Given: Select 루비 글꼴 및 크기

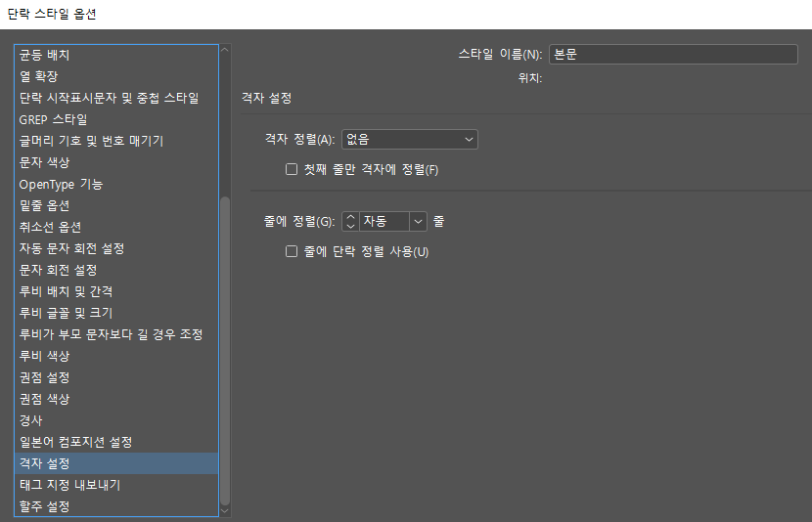Looking at the screenshot, I should click(116, 313).
